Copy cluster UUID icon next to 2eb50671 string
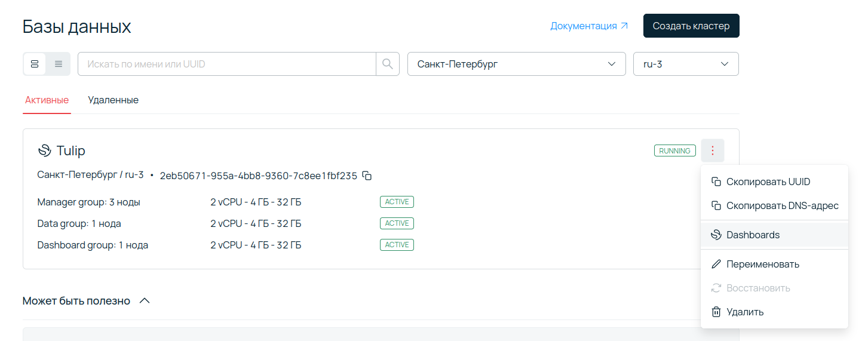This screenshot has width=868, height=341. (x=367, y=176)
